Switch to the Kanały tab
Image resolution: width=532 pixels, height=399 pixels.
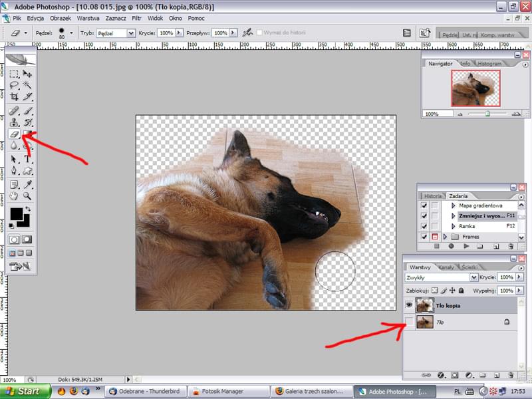pos(446,267)
